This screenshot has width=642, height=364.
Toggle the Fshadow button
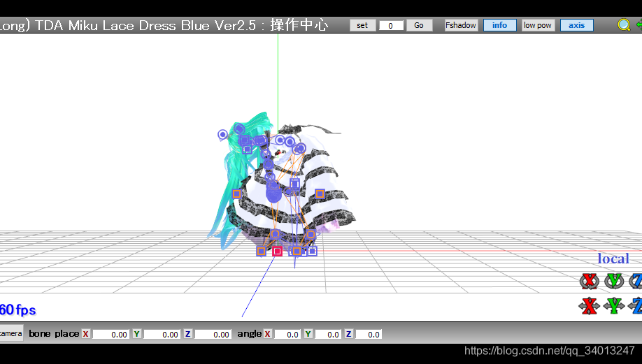461,25
